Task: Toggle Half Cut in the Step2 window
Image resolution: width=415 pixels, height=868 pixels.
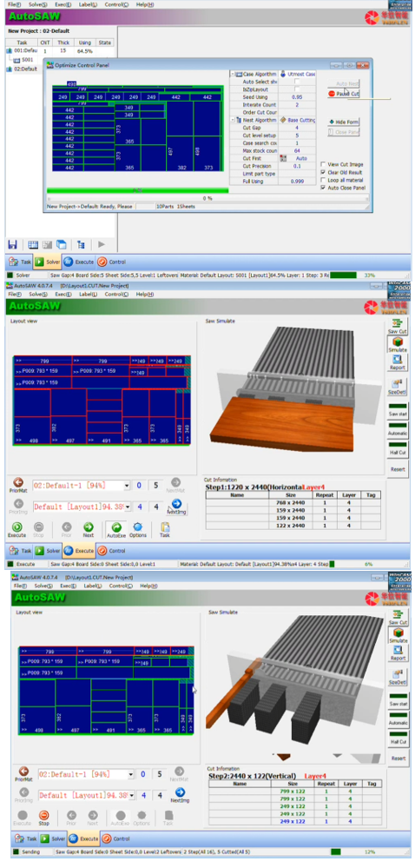Action: 399,738
